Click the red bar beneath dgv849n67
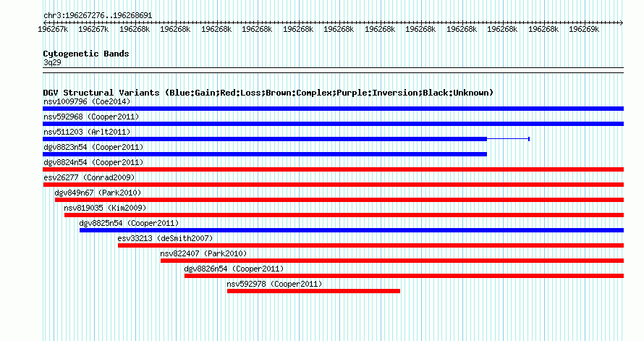Screen dimensions: 644x341 (x=339, y=200)
